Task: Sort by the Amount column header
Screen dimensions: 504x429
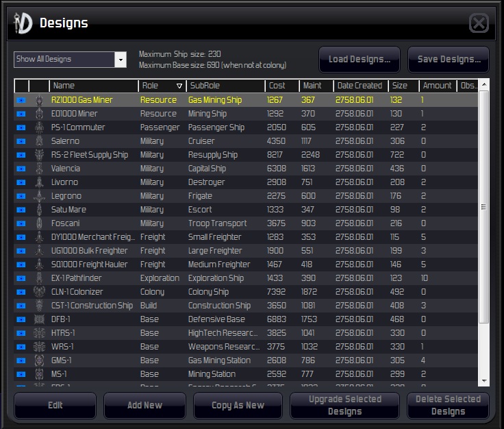Action: [438, 86]
